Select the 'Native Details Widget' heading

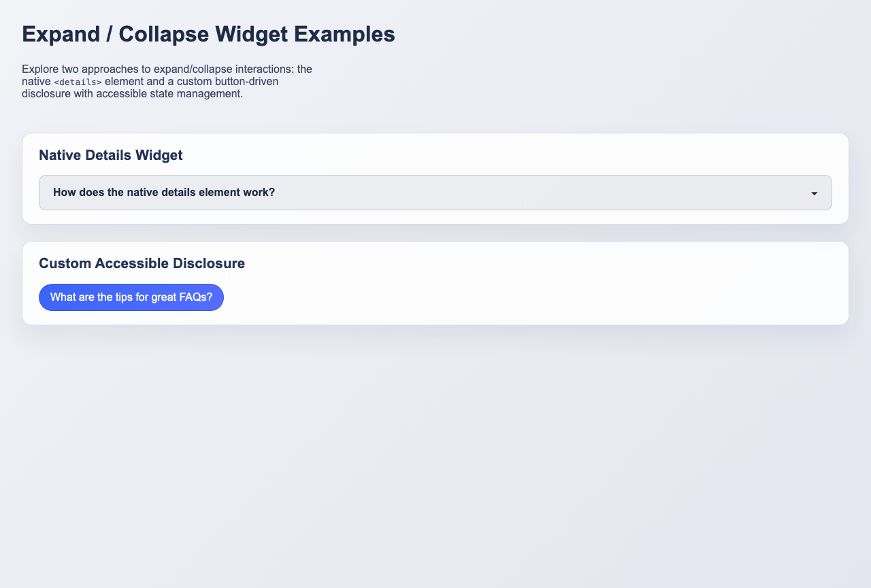coord(110,155)
